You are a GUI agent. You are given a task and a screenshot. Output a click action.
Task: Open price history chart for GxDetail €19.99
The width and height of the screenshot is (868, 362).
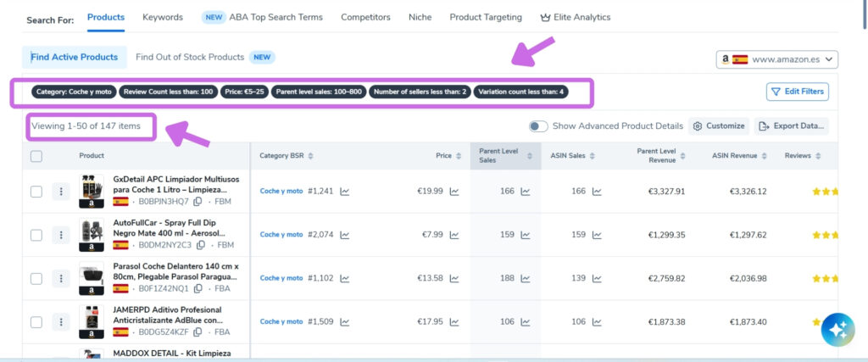(454, 192)
